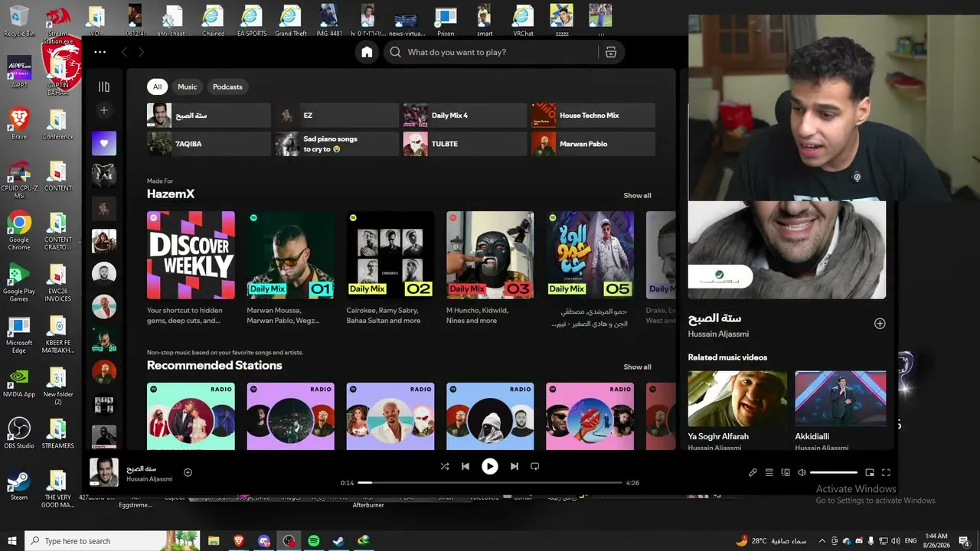Open the Spotify Home page
Viewport: 980px width, 551px height.
(x=367, y=52)
